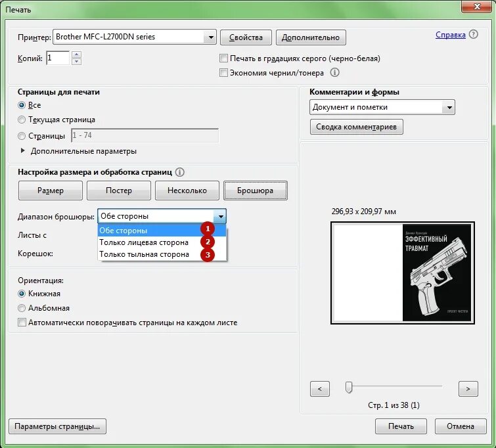Increase copies with the up stepper arrow
This screenshot has width=496, height=448.
click(x=76, y=55)
